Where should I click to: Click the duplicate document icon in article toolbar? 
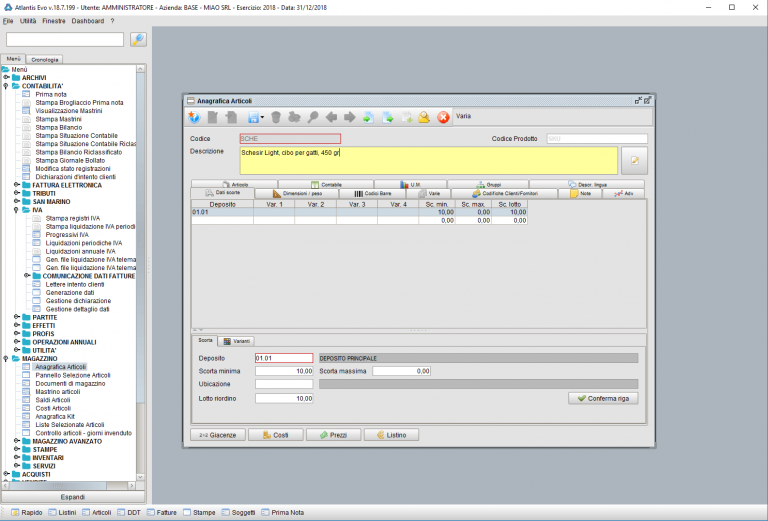231,117
